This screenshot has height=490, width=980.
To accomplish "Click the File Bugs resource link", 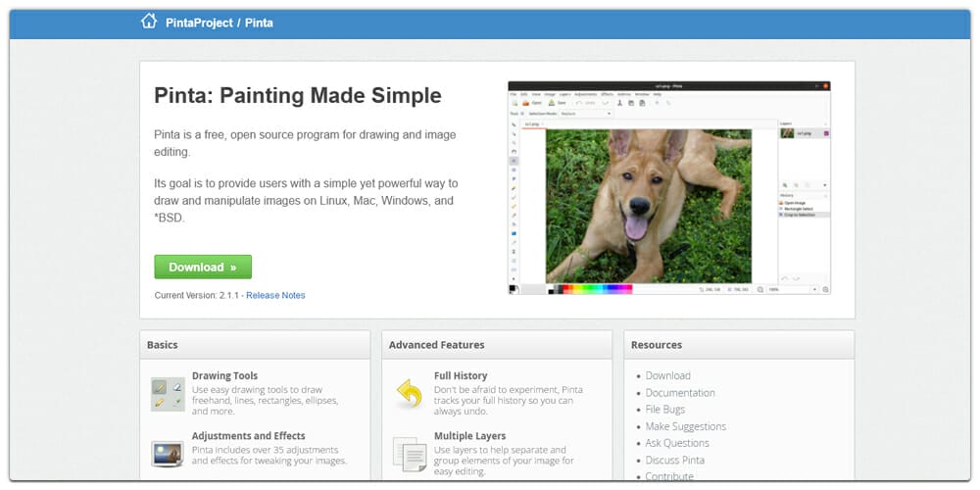I will pyautogui.click(x=664, y=410).
